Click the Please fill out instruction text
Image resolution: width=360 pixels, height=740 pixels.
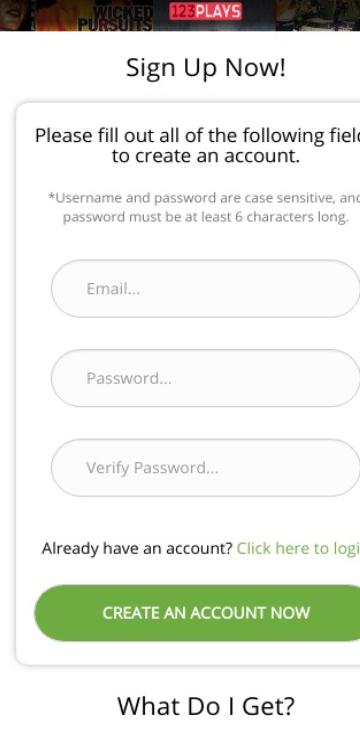tap(197, 145)
